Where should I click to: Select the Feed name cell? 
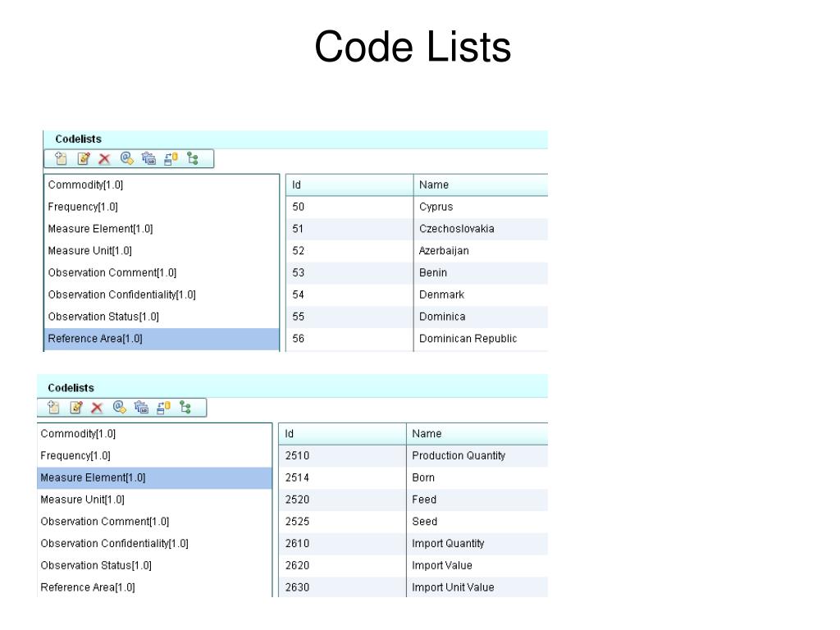click(477, 500)
